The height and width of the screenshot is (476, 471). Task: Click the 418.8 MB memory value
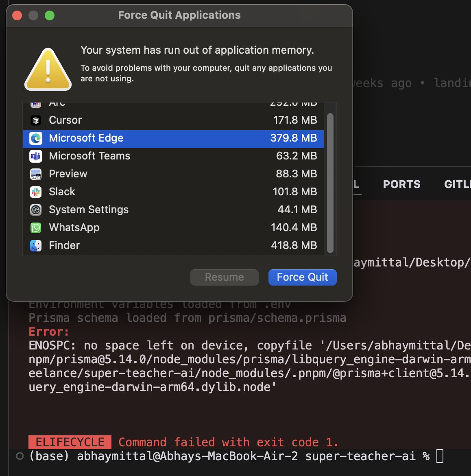tap(294, 246)
